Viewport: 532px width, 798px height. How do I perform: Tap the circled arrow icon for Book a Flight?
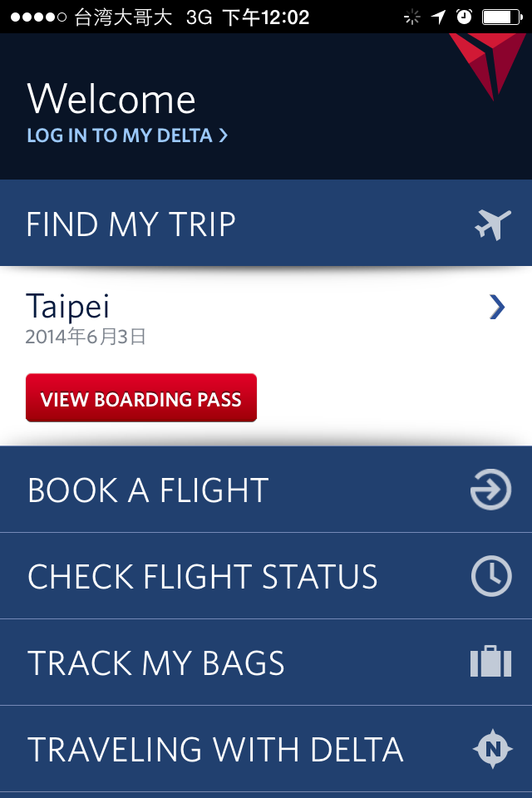pos(490,490)
